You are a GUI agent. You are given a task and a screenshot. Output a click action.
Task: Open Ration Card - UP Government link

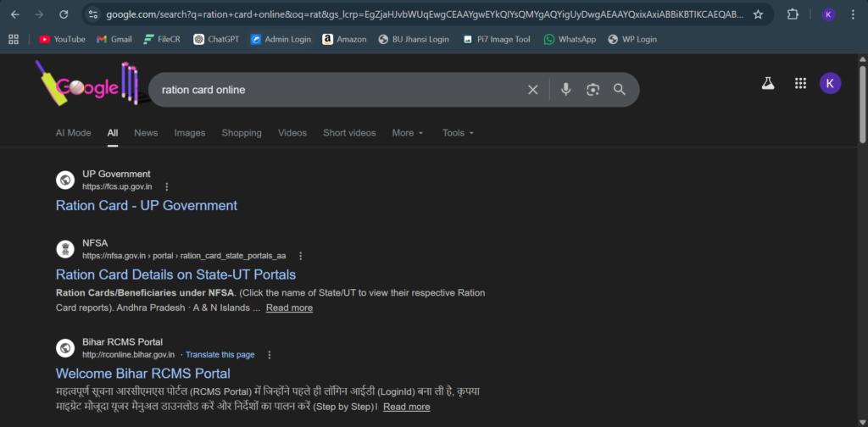[x=147, y=205]
